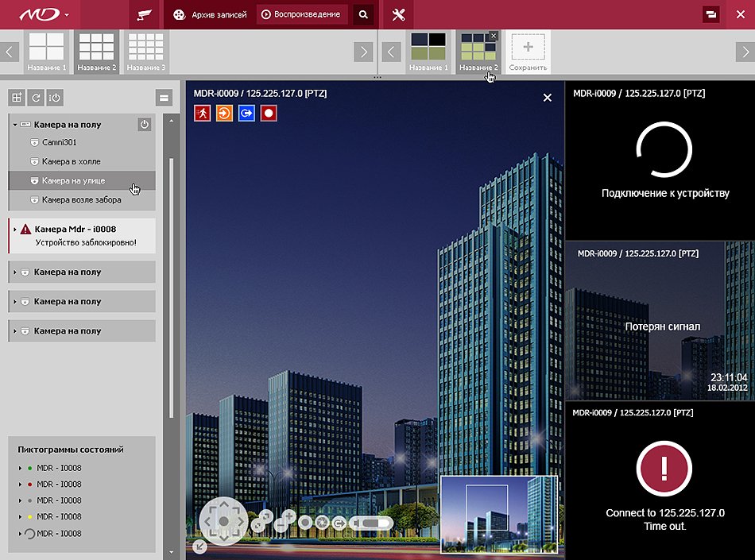Click the PTZ directional pad center
The height and width of the screenshot is (560, 755).
point(223,521)
